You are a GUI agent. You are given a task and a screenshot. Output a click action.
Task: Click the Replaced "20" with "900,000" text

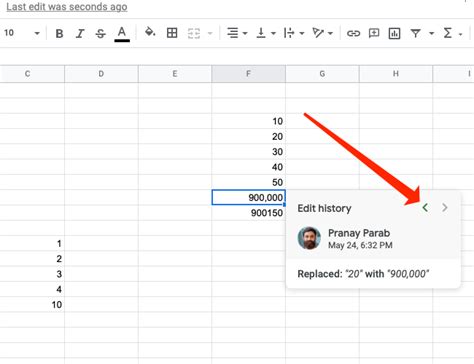[x=363, y=274]
